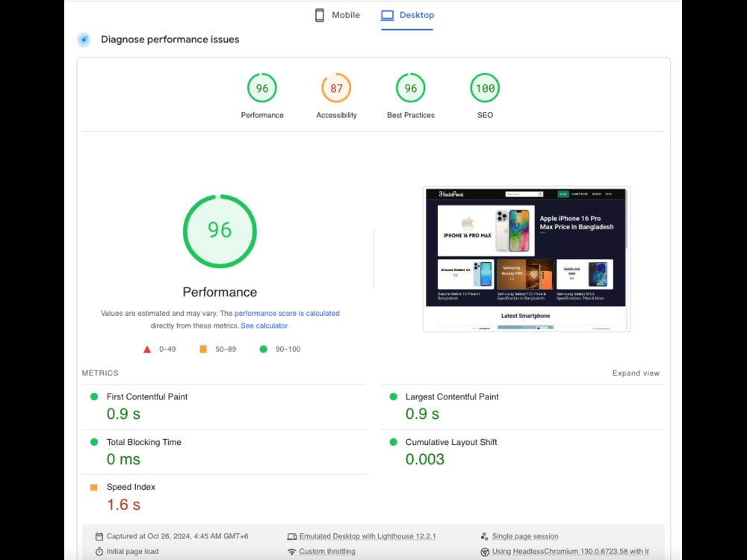The height and width of the screenshot is (560, 747).
Task: Click the 0 ms blocking time value
Action: tap(123, 459)
